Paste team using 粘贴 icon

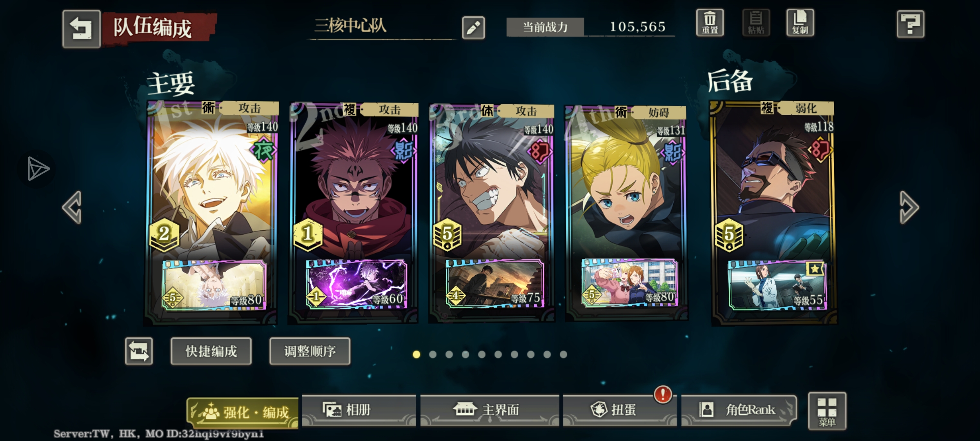(x=755, y=23)
